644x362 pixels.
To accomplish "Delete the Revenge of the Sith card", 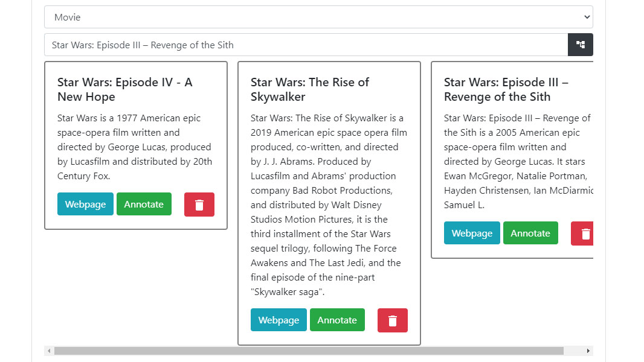I will pyautogui.click(x=582, y=233).
